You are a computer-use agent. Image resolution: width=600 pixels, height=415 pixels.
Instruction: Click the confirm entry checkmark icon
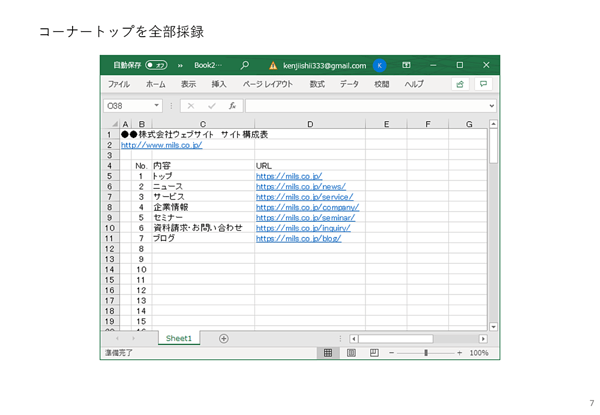pyautogui.click(x=212, y=106)
